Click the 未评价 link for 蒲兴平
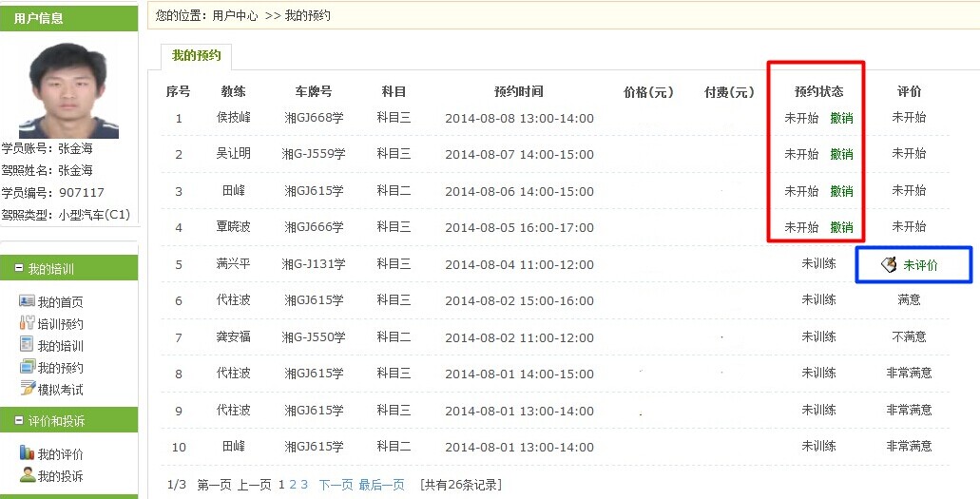This screenshot has height=499, width=980. (920, 265)
